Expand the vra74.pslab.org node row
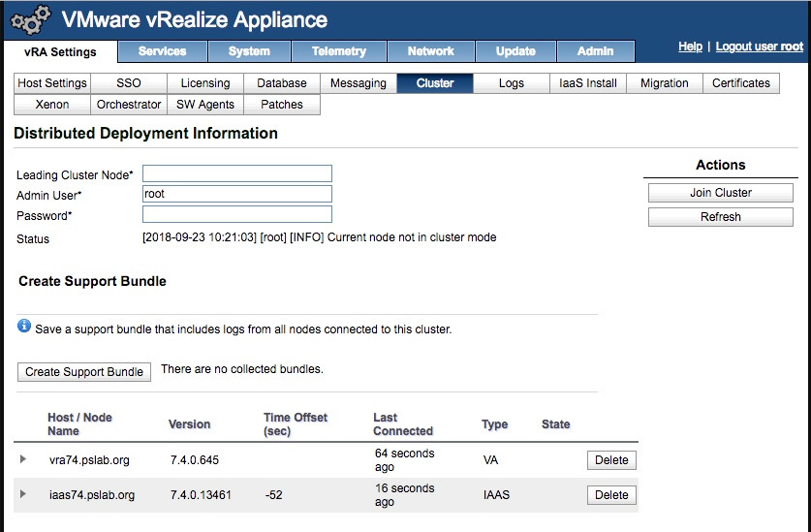The image size is (811, 532). point(22,459)
